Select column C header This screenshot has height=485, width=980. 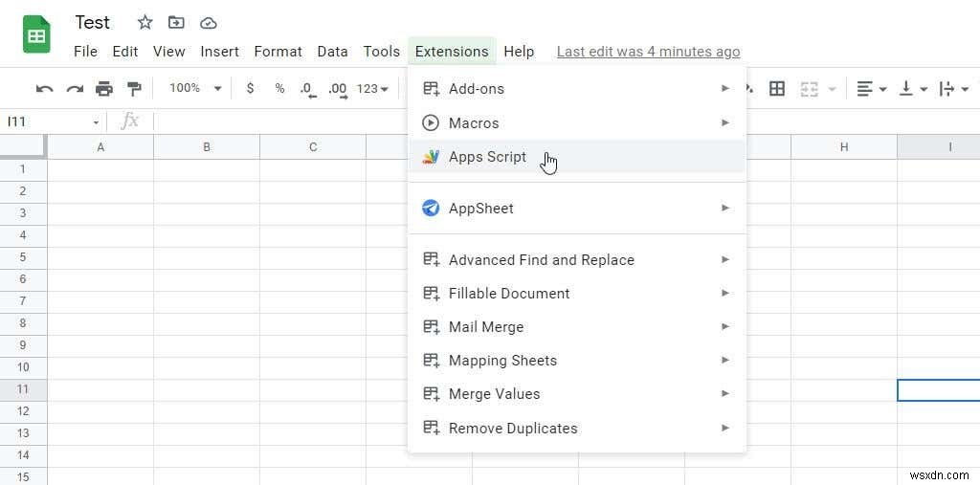(313, 147)
